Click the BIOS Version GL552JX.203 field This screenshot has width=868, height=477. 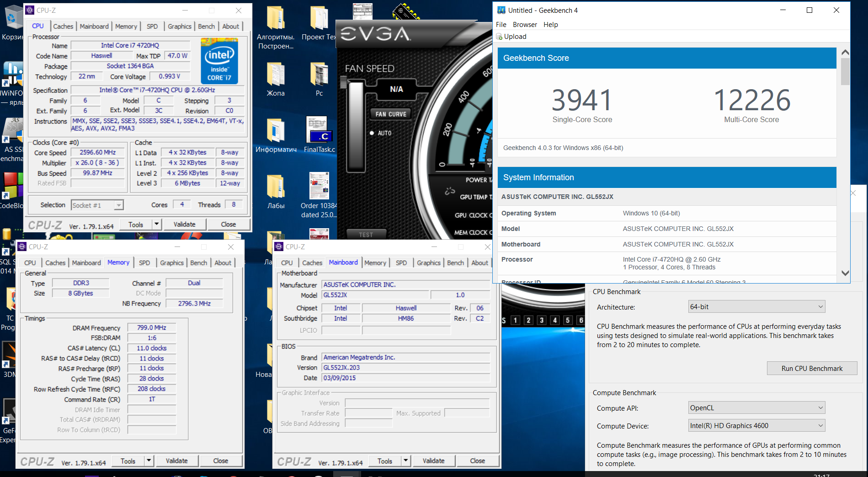[x=406, y=368]
